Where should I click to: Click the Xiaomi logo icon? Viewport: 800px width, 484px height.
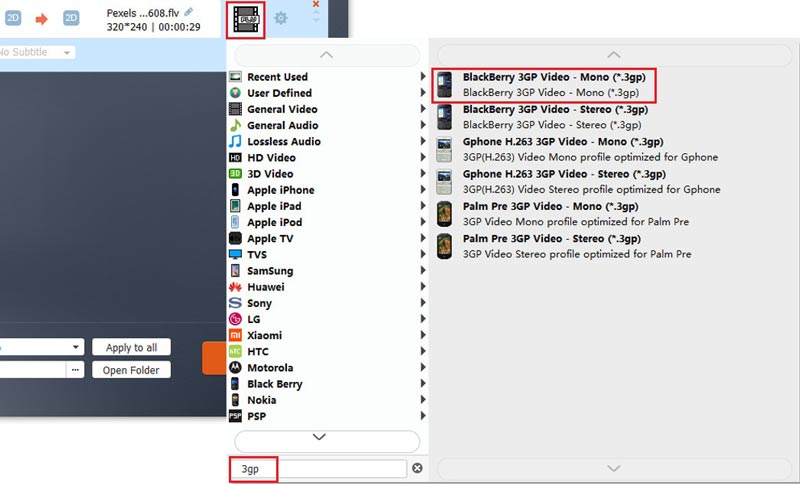235,335
